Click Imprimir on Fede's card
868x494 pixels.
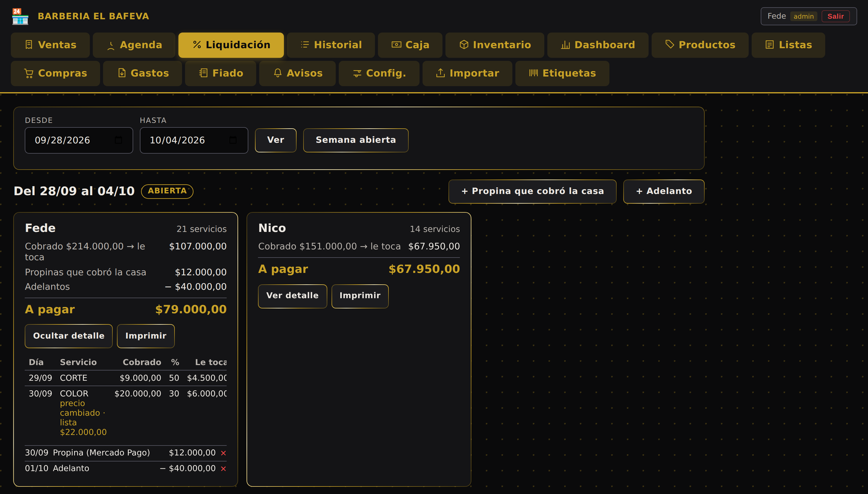pyautogui.click(x=146, y=336)
